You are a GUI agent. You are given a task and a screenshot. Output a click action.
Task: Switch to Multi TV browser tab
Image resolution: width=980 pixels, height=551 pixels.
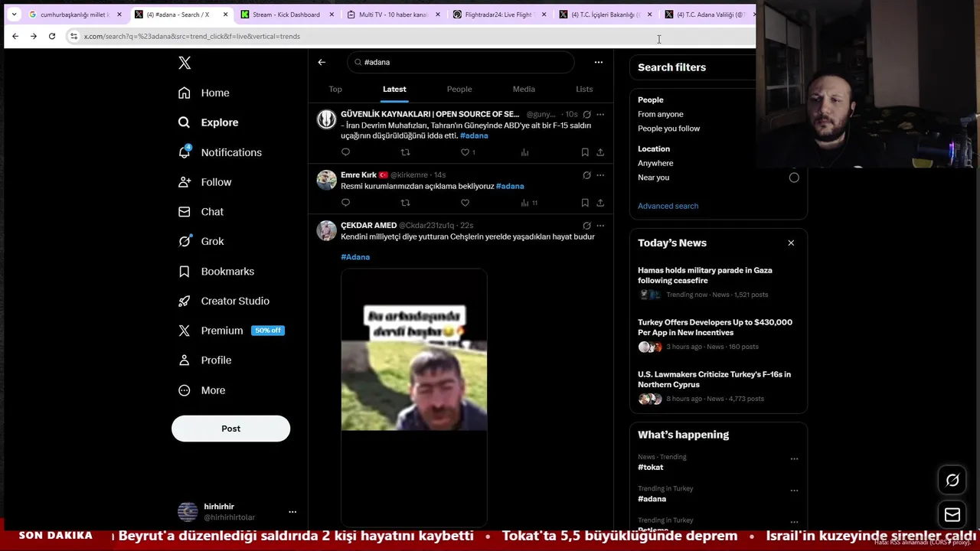(393, 15)
